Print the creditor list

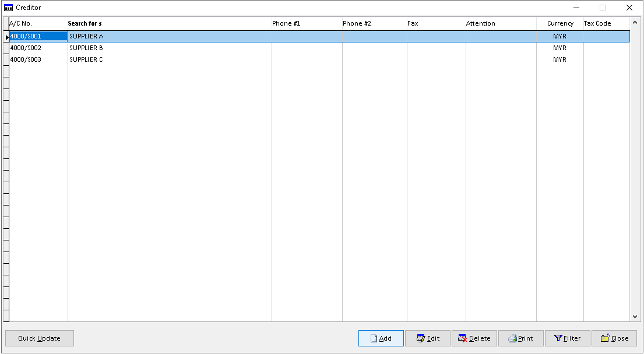[x=521, y=338]
